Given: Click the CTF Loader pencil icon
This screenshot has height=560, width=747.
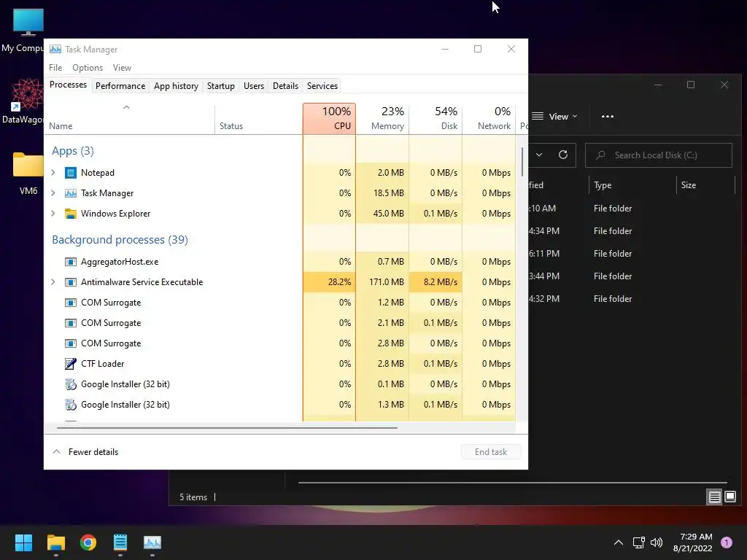Looking at the screenshot, I should [71, 364].
